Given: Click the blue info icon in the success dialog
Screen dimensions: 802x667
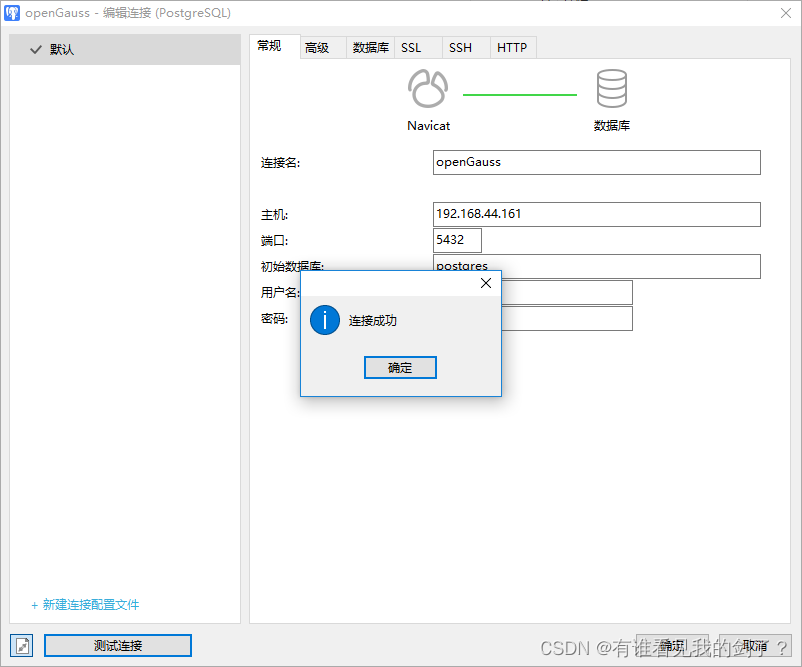Looking at the screenshot, I should [x=324, y=321].
